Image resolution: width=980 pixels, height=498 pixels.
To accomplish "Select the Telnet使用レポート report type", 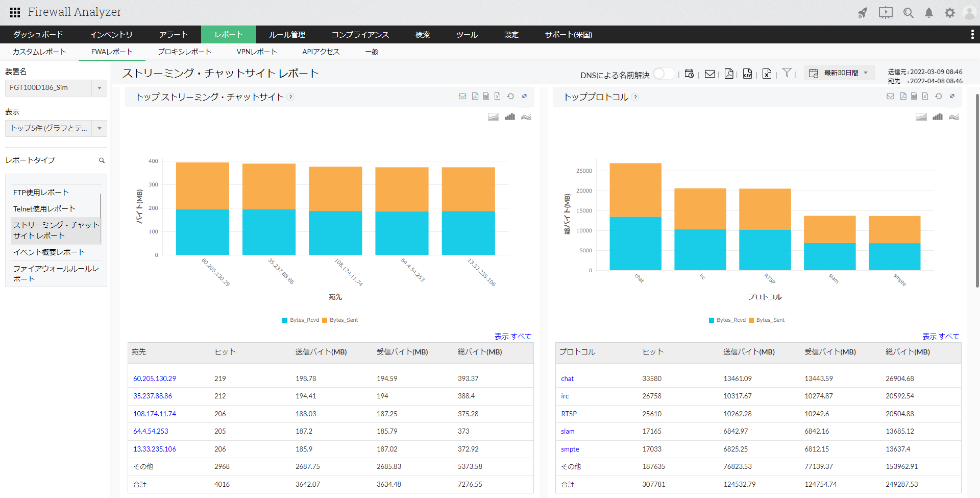I will (44, 209).
